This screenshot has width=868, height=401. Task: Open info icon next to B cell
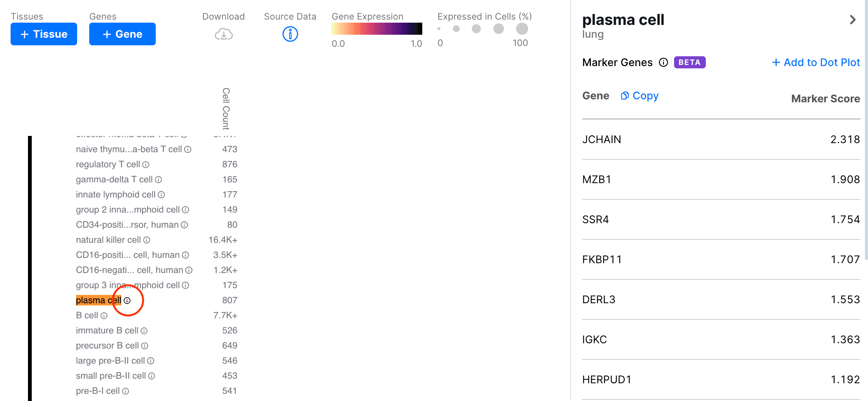[x=104, y=316]
